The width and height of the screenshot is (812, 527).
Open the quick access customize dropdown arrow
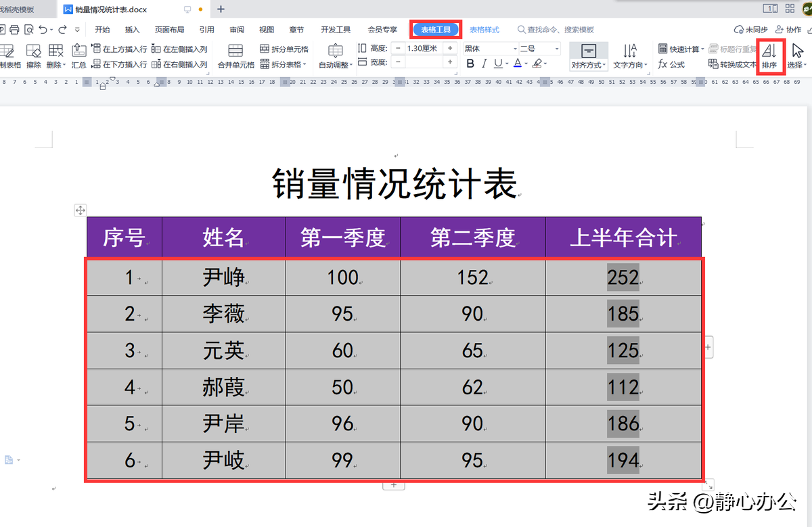77,30
